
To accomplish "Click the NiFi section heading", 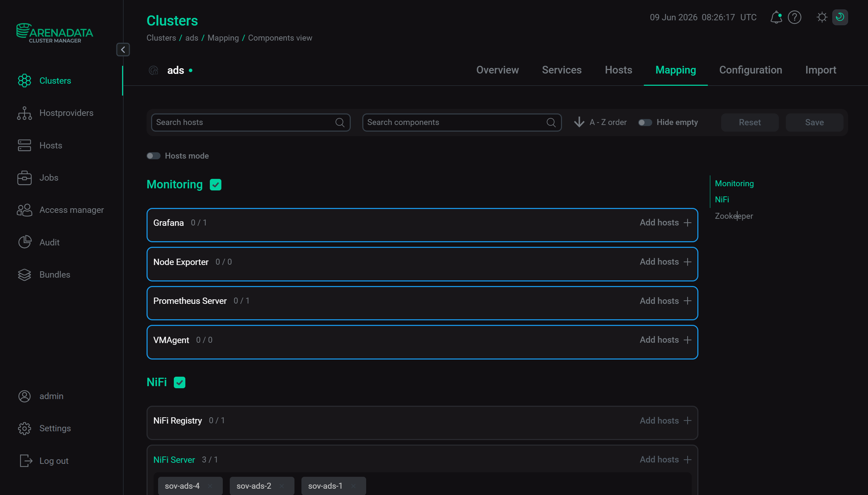I will click(x=157, y=382).
